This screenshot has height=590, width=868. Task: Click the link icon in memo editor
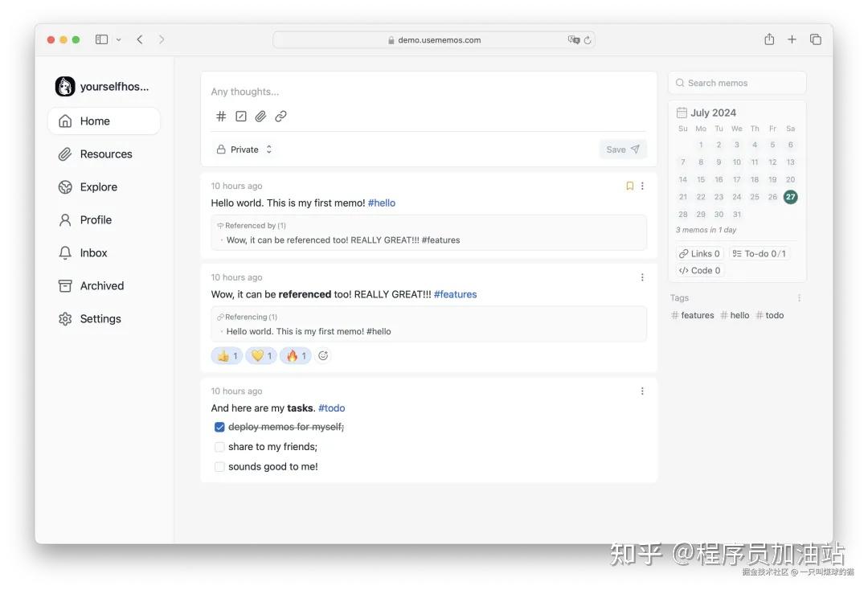[280, 117]
